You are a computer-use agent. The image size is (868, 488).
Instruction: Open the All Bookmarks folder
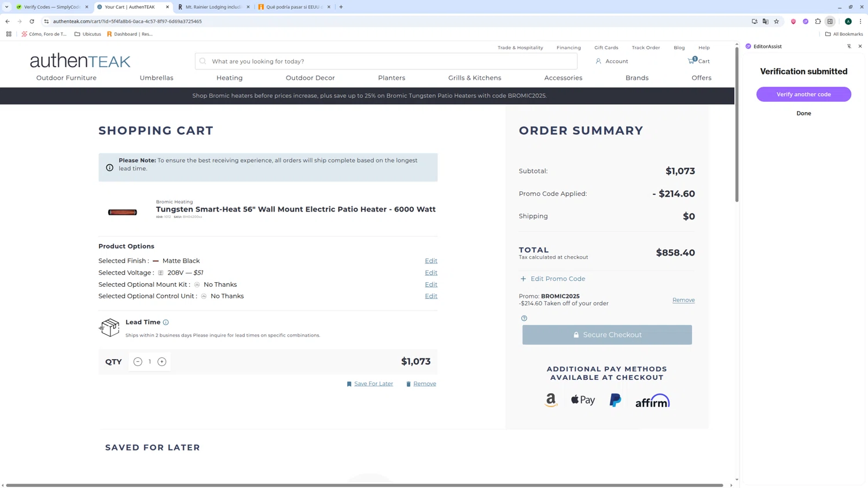click(844, 34)
